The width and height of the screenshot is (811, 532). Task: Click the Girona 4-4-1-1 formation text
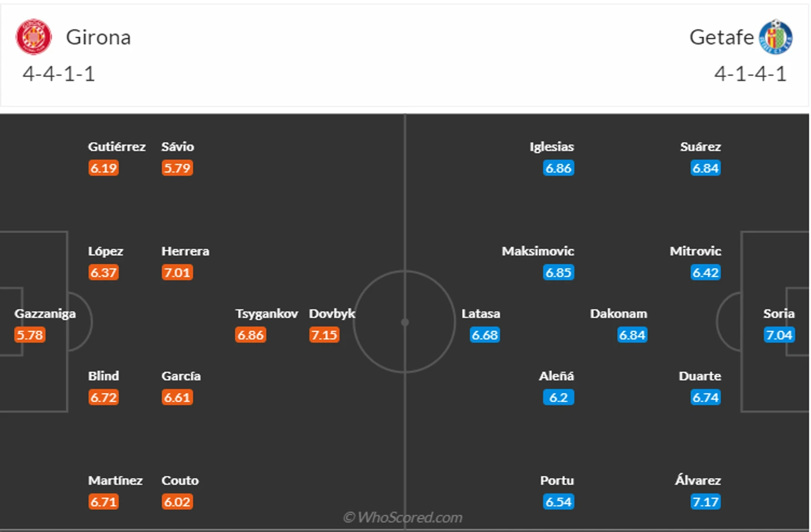59,74
